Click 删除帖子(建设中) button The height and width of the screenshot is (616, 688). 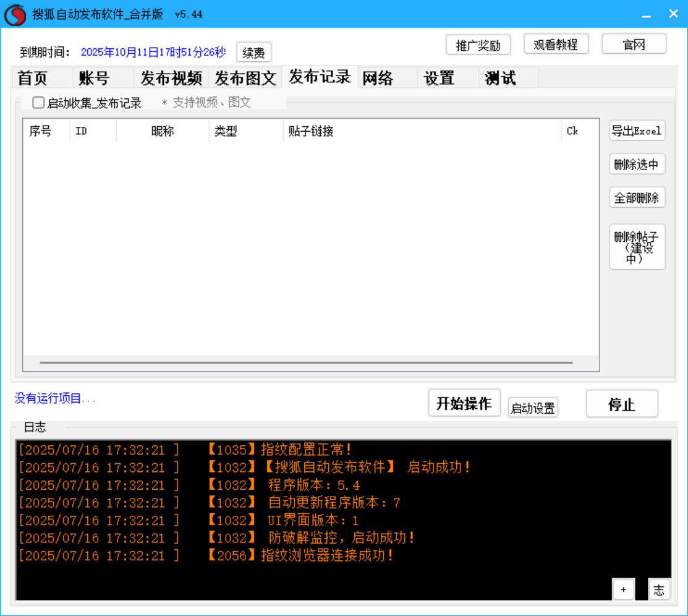coord(637,247)
